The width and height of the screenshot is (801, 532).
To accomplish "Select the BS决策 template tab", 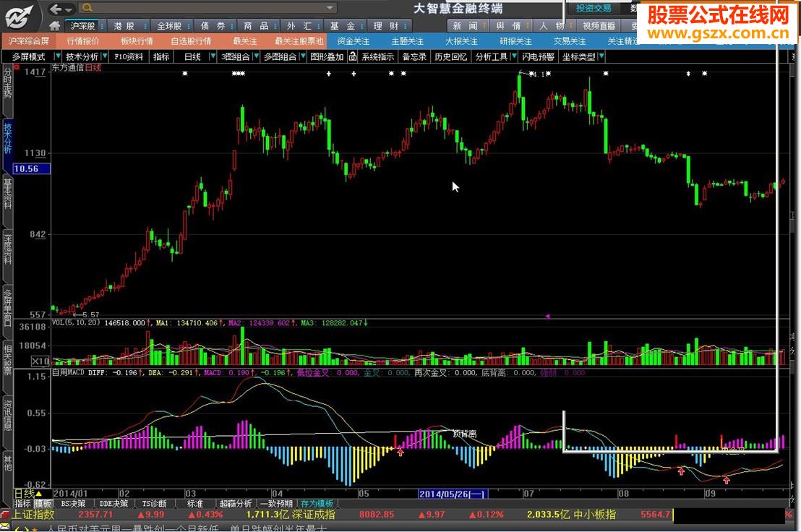I will point(73,504).
